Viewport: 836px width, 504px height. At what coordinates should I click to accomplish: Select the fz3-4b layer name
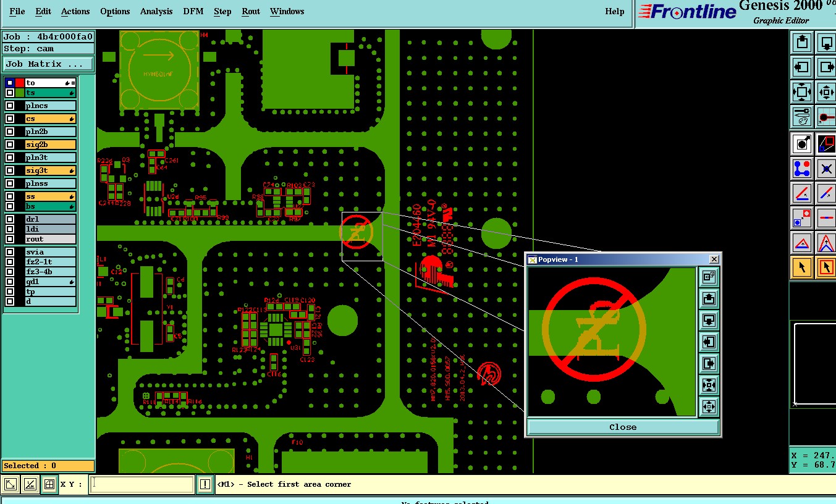click(50, 272)
